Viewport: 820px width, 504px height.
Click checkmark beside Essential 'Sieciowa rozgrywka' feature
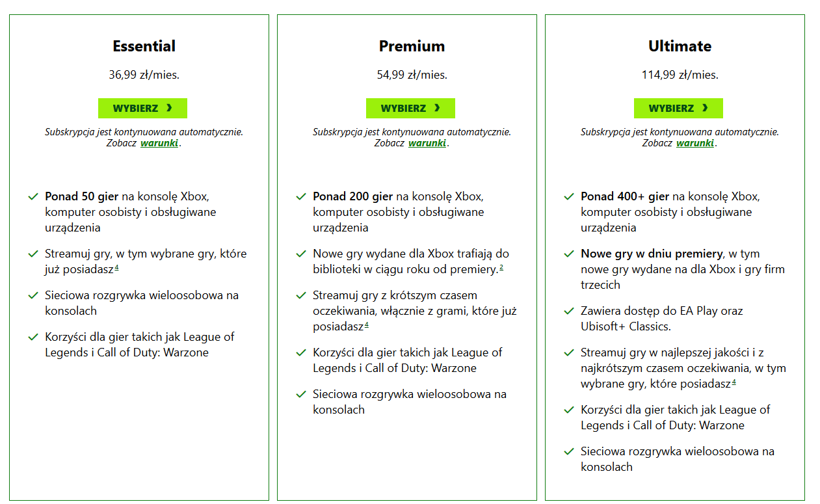[33, 295]
